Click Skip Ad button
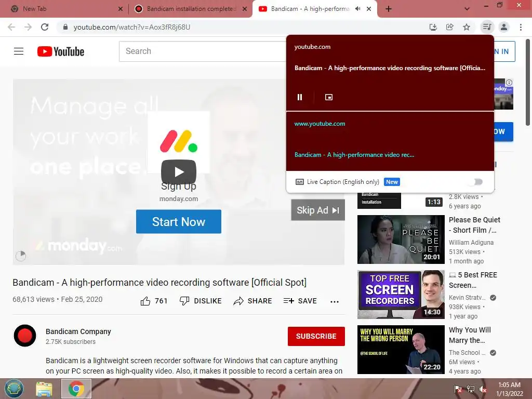Screen dimensions: 532x399 (x=318, y=210)
